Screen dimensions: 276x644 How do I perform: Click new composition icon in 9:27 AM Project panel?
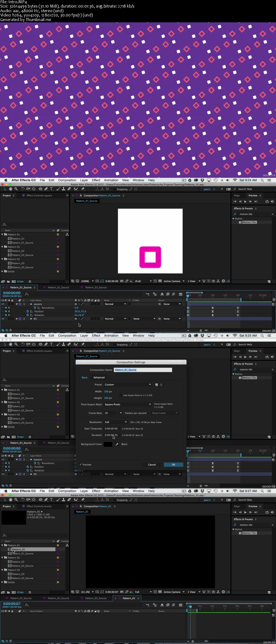(13, 592)
